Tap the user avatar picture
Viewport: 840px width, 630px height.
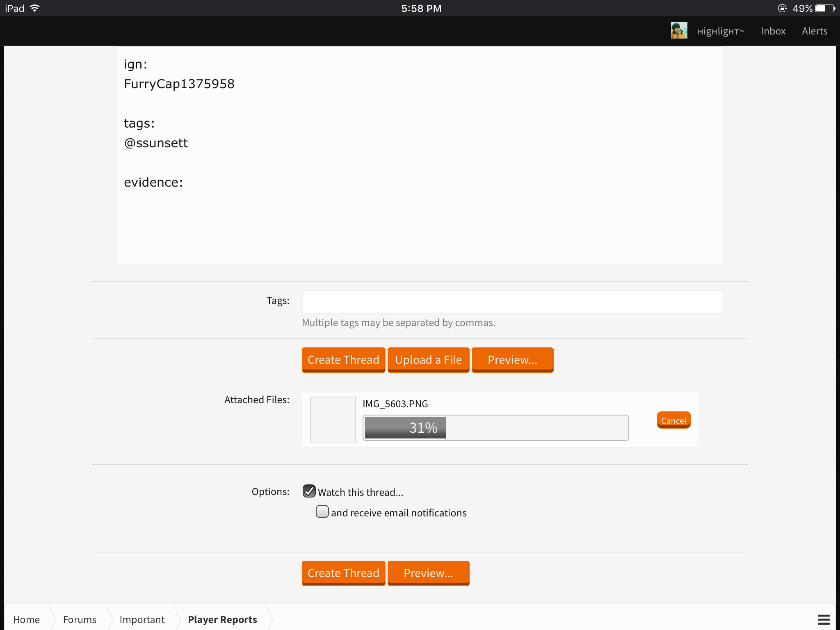679,31
